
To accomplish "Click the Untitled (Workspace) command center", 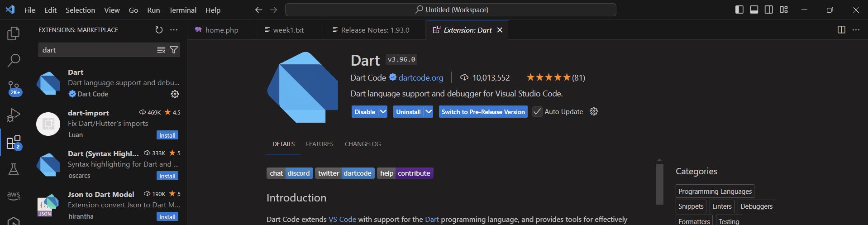I will click(451, 10).
